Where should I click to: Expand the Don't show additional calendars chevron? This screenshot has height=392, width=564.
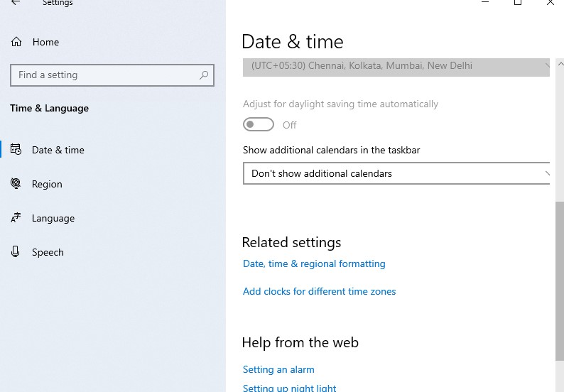point(547,173)
